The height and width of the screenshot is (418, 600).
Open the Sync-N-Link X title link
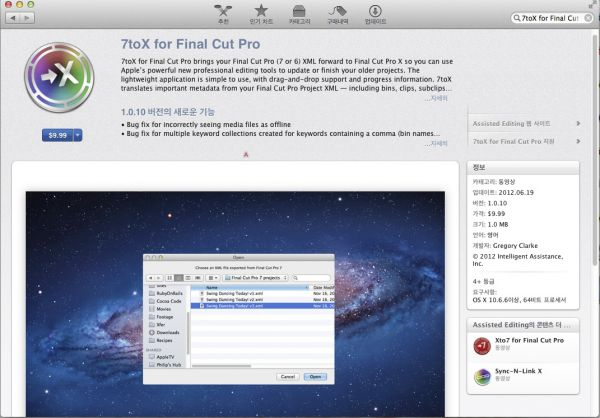[518, 371]
